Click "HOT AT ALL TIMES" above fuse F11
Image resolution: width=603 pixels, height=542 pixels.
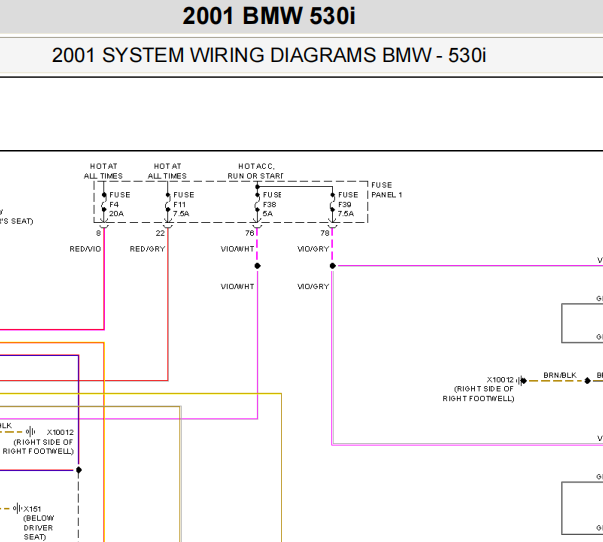point(167,171)
